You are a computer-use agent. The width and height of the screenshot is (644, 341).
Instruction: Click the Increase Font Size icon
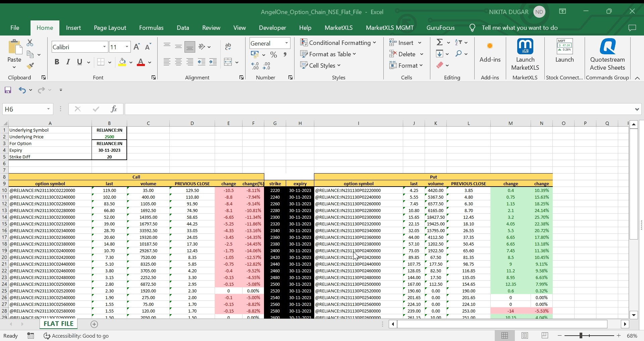[137, 47]
